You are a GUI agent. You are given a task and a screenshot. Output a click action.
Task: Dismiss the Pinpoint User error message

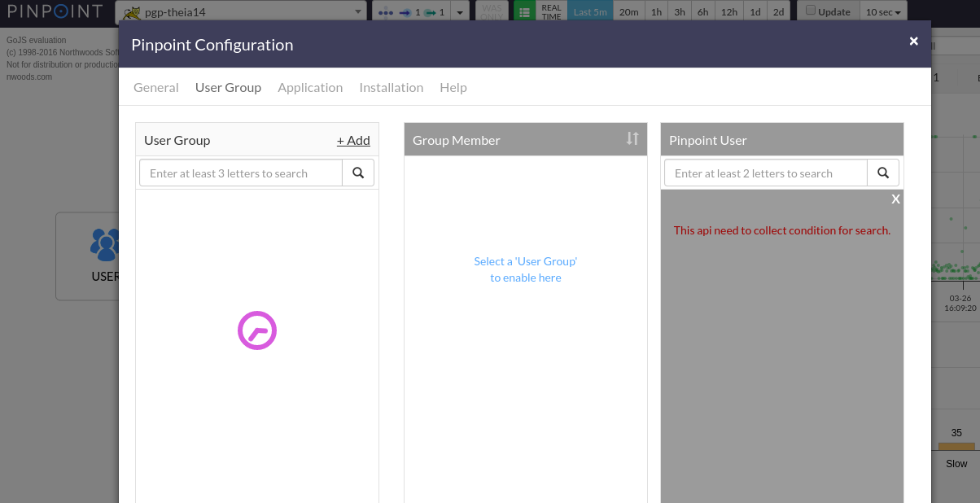coord(895,199)
